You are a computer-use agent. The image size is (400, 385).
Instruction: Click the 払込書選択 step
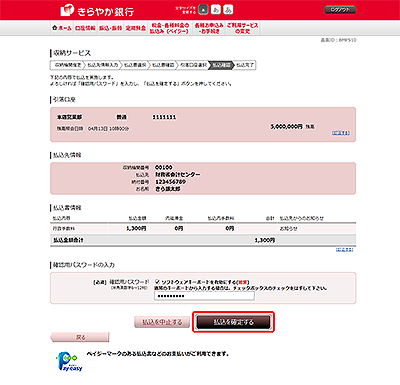135,65
